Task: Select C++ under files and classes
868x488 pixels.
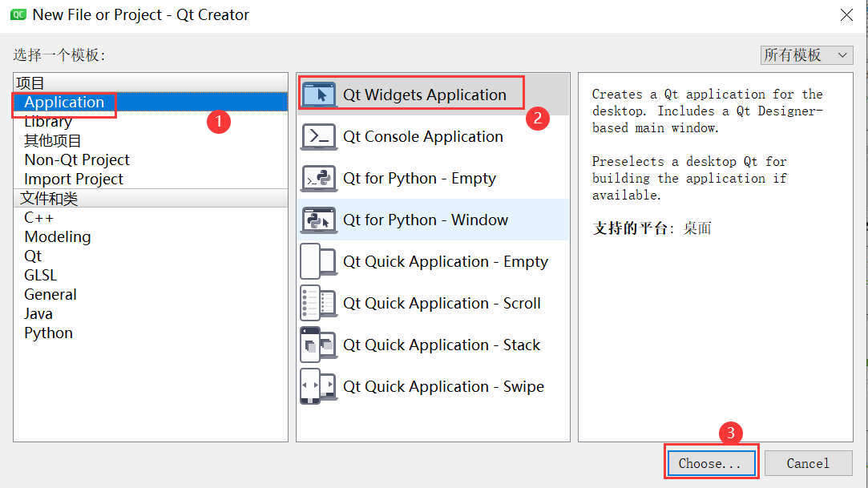Action: [151, 217]
